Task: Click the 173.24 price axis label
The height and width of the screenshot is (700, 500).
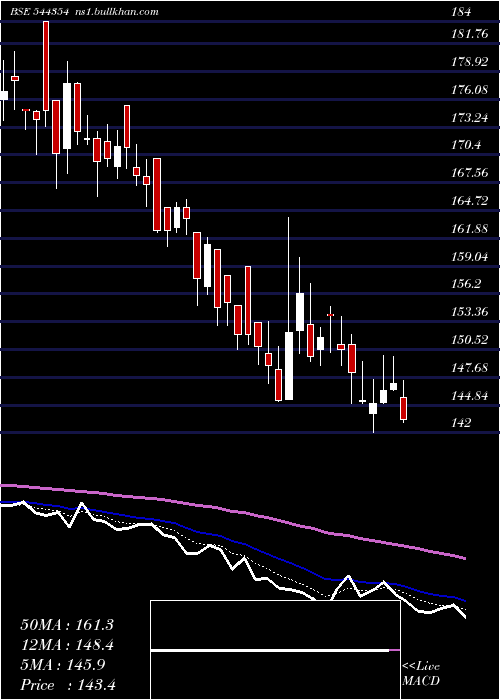Action: tap(470, 118)
